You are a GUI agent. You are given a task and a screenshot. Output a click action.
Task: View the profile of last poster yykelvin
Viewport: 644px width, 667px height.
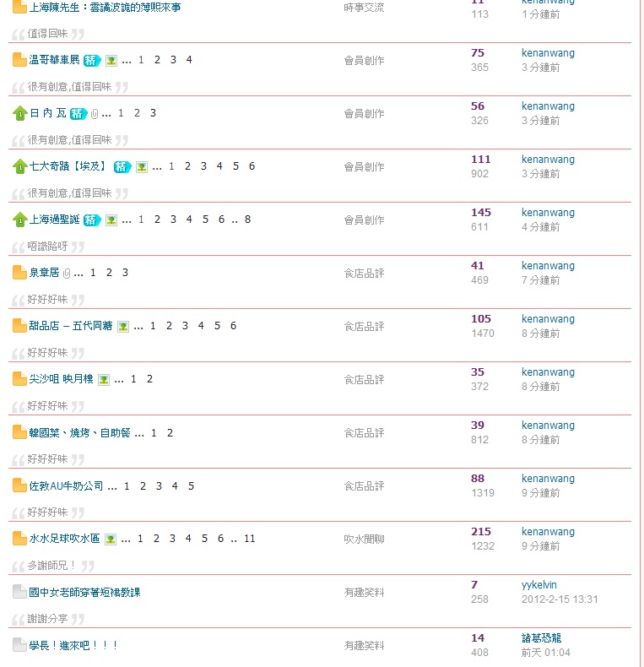pos(538,585)
